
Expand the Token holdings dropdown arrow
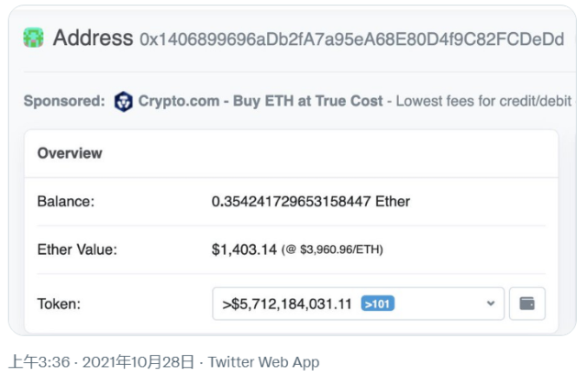(x=491, y=304)
